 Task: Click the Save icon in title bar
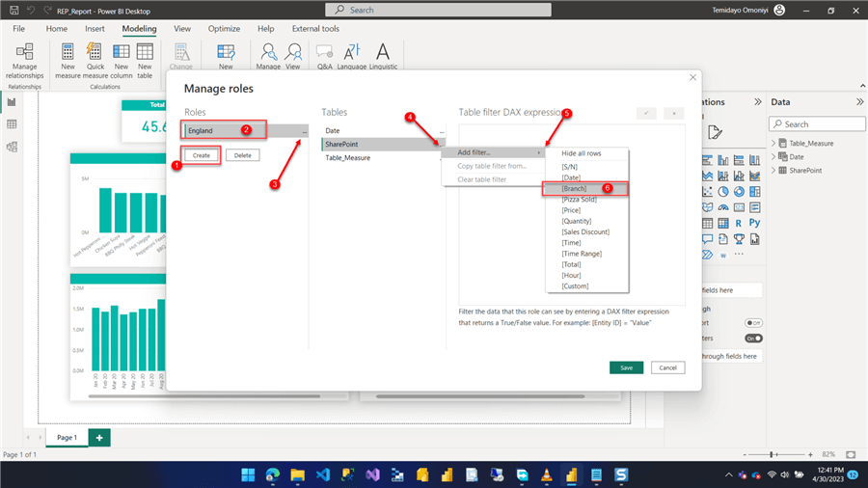pos(14,10)
